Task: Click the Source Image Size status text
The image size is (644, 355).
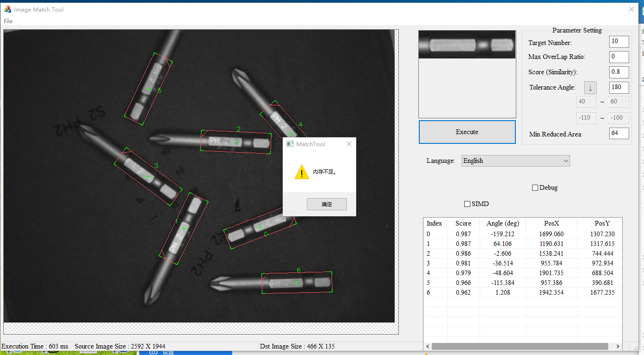Action: coord(120,347)
